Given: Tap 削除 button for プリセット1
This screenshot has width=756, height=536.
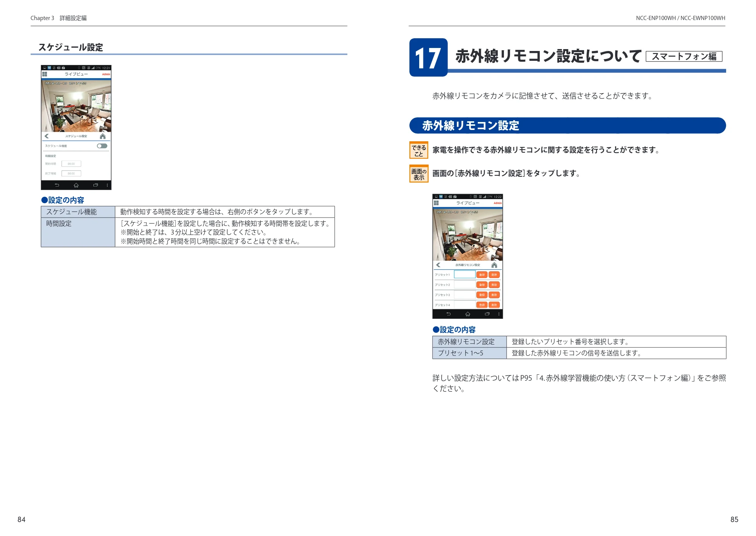Looking at the screenshot, I should [x=494, y=275].
